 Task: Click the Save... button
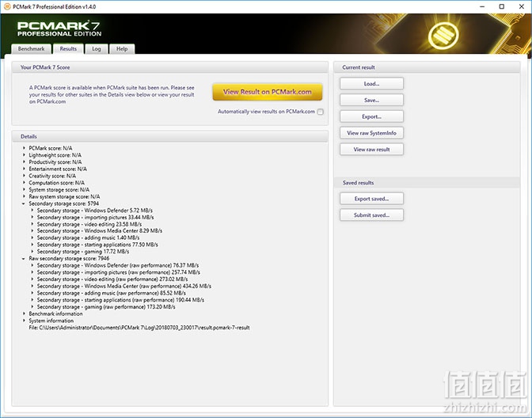(x=371, y=100)
